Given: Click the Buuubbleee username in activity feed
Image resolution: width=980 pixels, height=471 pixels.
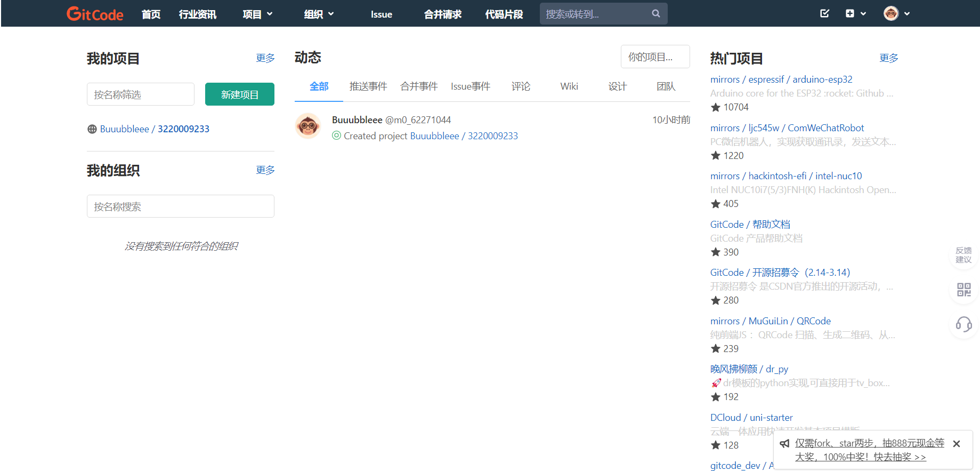Looking at the screenshot, I should 357,120.
